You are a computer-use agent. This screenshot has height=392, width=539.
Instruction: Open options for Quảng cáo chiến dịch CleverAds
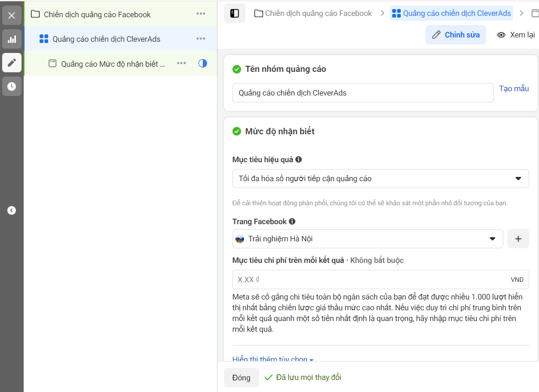(201, 39)
